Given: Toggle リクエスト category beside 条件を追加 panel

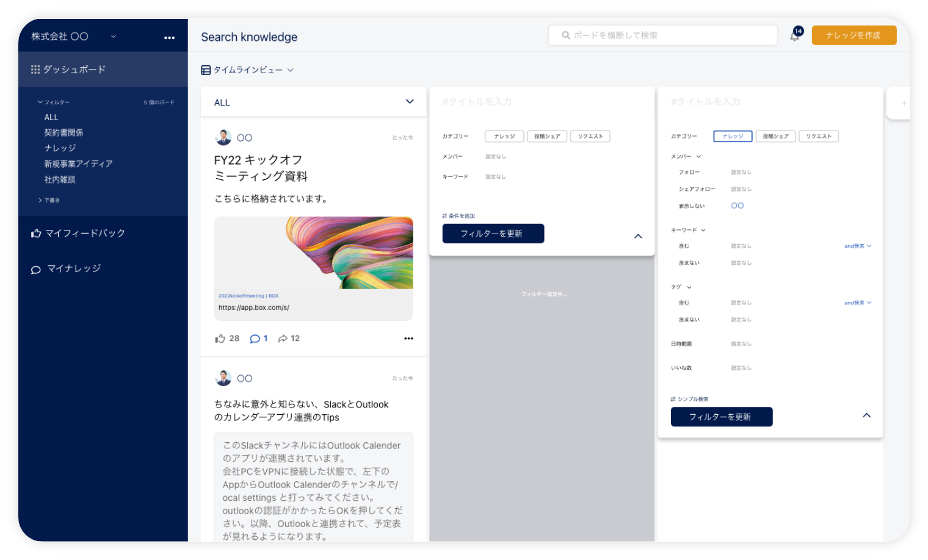Looking at the screenshot, I should point(590,136).
